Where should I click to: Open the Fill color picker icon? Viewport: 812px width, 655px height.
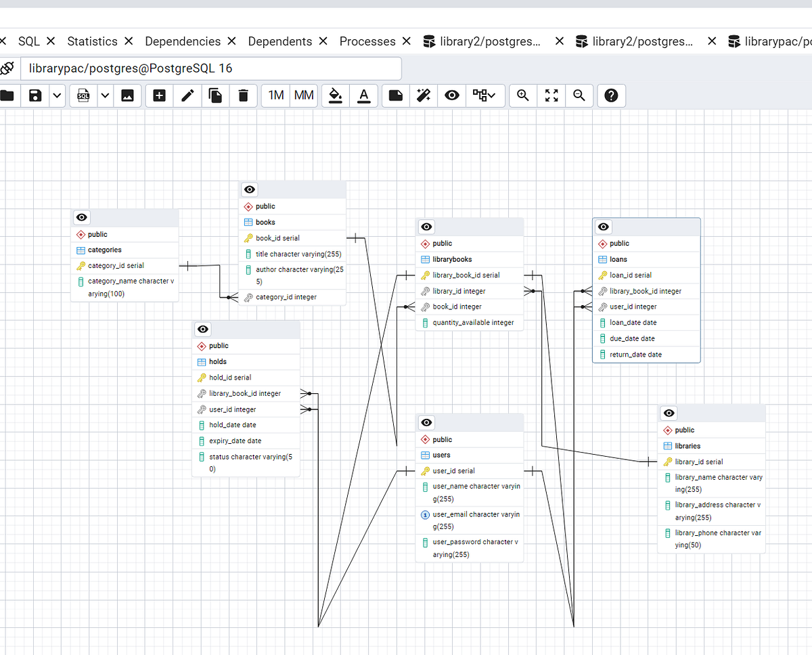point(334,95)
